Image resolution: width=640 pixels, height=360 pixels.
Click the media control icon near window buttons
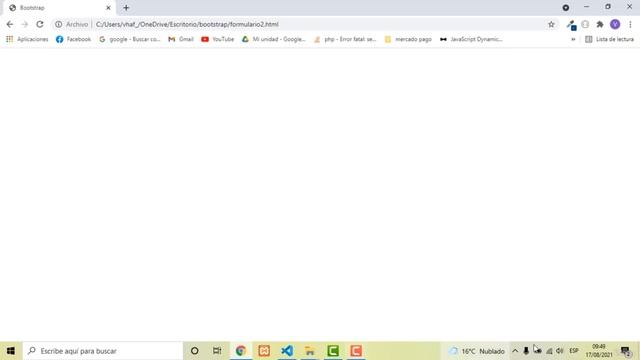[x=566, y=8]
